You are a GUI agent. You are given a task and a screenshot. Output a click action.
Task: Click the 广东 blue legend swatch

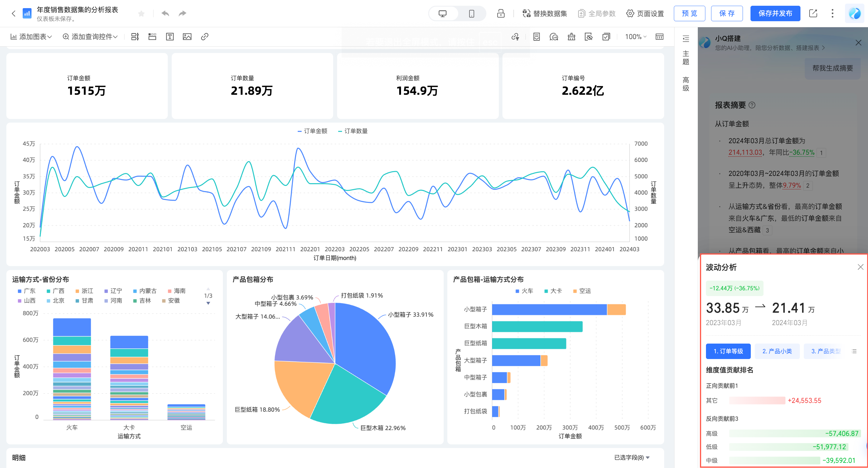click(x=20, y=291)
